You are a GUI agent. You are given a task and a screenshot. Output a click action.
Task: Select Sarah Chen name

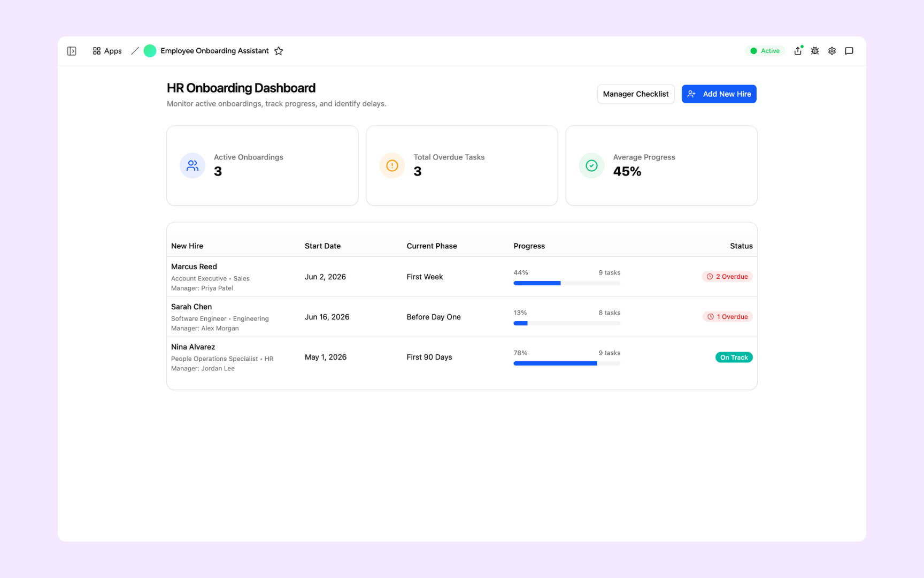191,307
